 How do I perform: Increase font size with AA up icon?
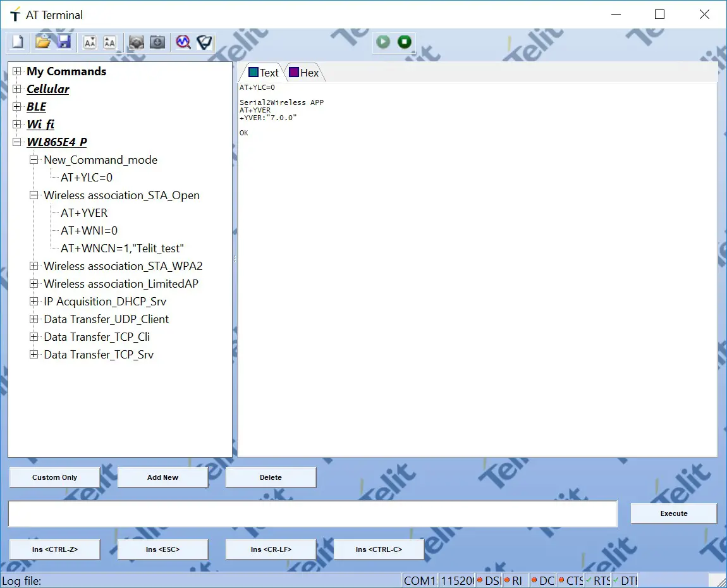click(110, 42)
